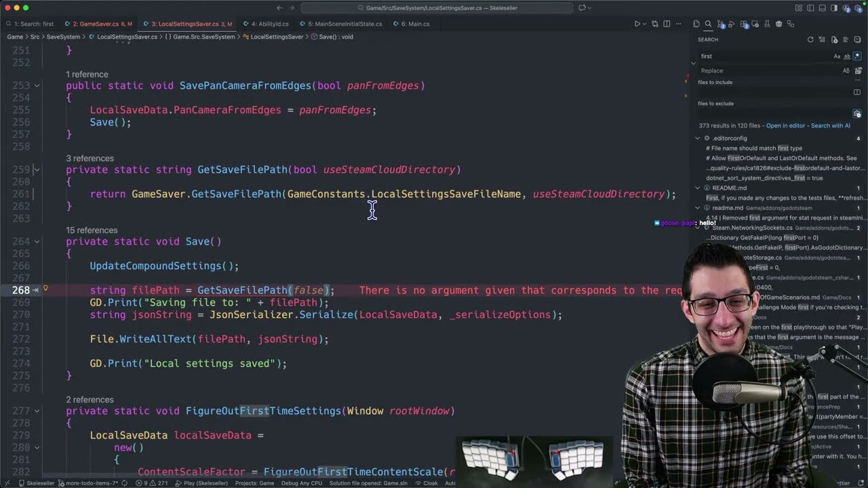
Task: Clear search results icon
Action: pyautogui.click(x=822, y=39)
